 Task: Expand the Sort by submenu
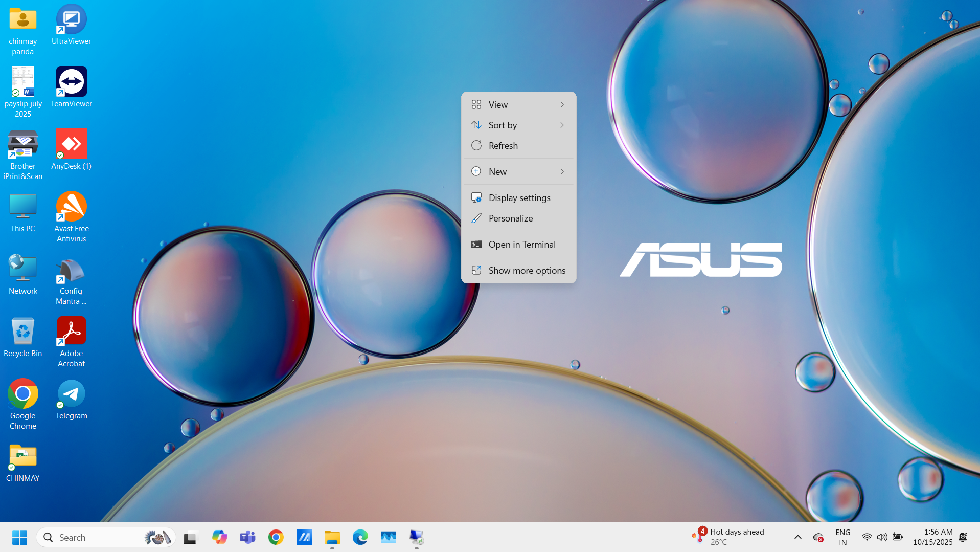[518, 125]
